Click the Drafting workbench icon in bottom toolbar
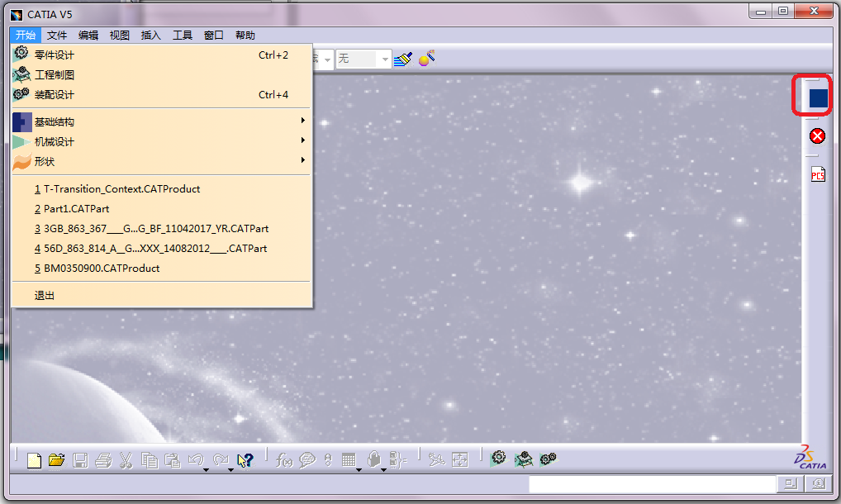841x504 pixels. tap(523, 459)
